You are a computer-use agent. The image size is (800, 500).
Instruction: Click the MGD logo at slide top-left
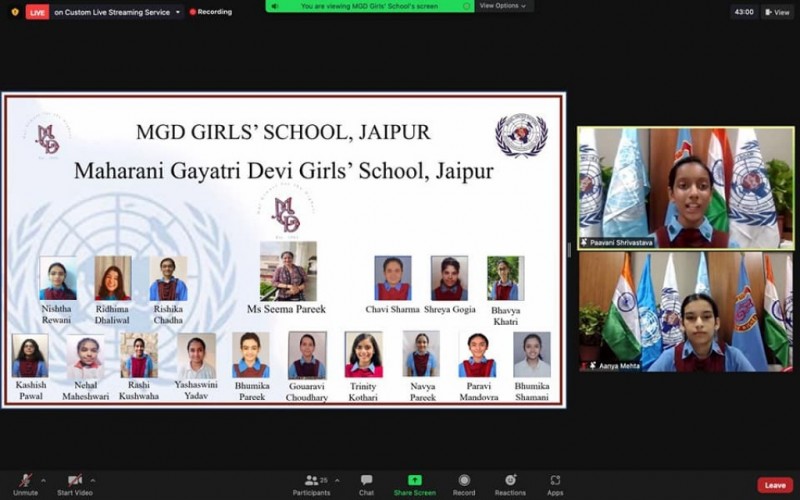click(x=47, y=138)
